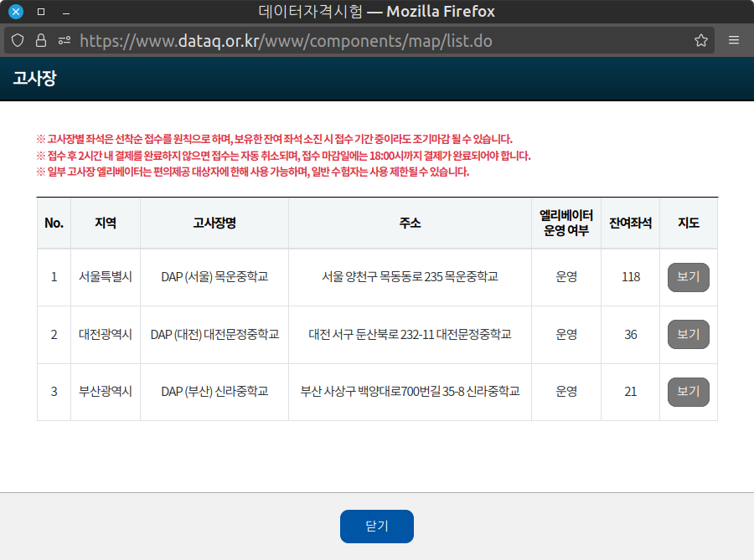Screen dimensions: 754x560
Task: Minimize the Firefox window
Action: coord(66,13)
